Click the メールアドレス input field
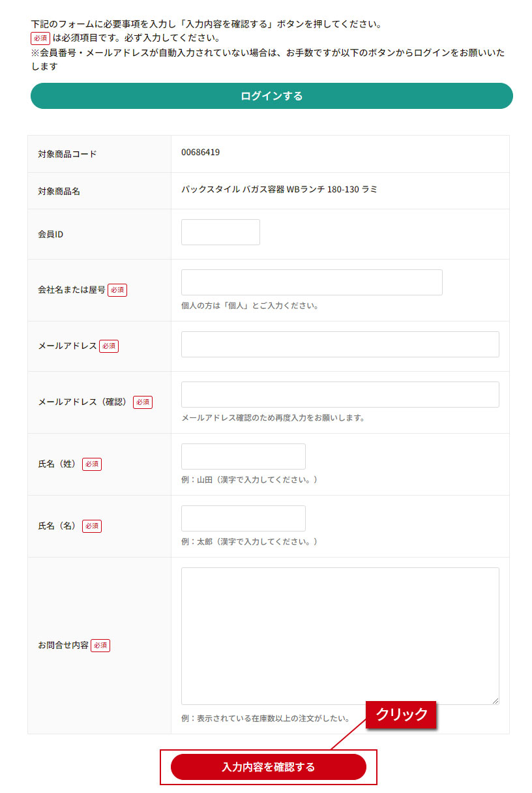 click(x=339, y=344)
